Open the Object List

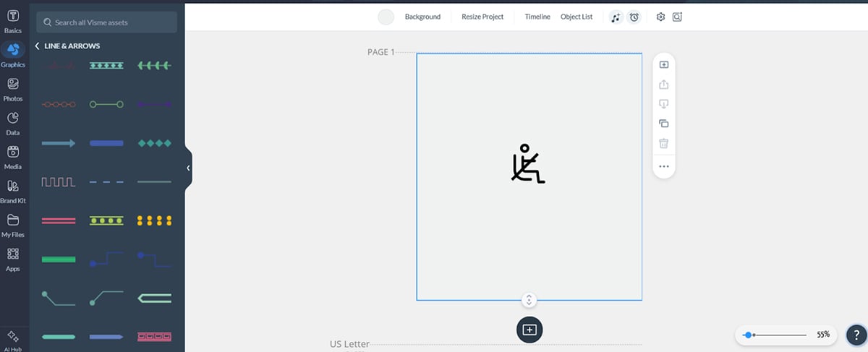pos(576,17)
